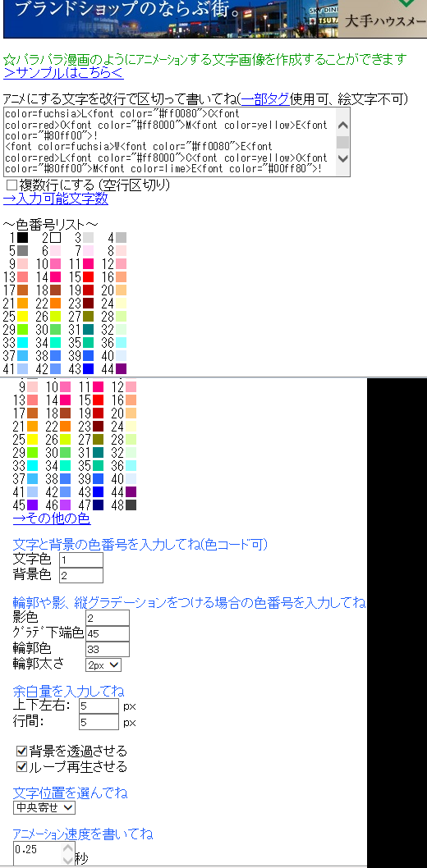Uncheck 背景を透過させる checkbox
This screenshot has width=427, height=868.
(21, 752)
